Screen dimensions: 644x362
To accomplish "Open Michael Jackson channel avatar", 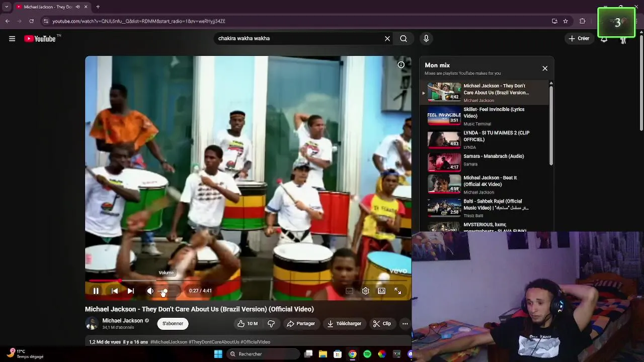I will 92,323.
